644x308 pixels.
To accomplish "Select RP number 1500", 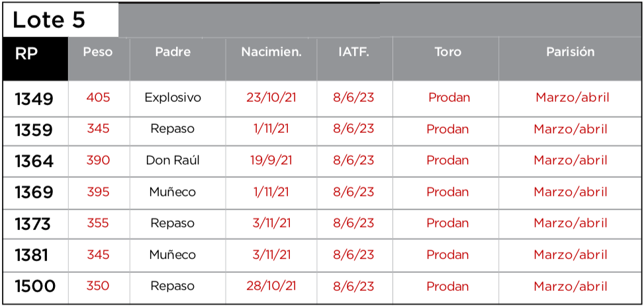I will click(35, 287).
